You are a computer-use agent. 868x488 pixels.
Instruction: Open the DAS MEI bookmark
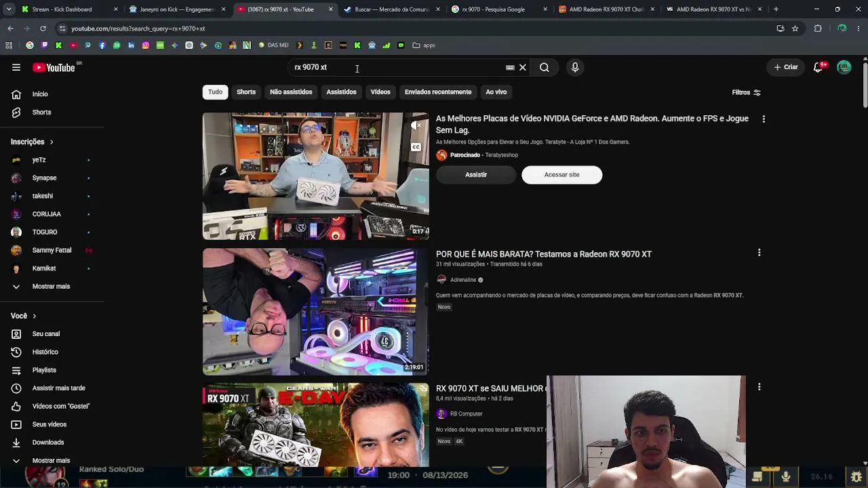click(273, 45)
